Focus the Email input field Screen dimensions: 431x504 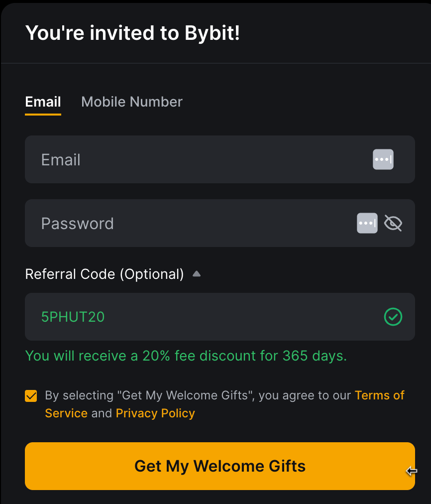pyautogui.click(x=199, y=159)
